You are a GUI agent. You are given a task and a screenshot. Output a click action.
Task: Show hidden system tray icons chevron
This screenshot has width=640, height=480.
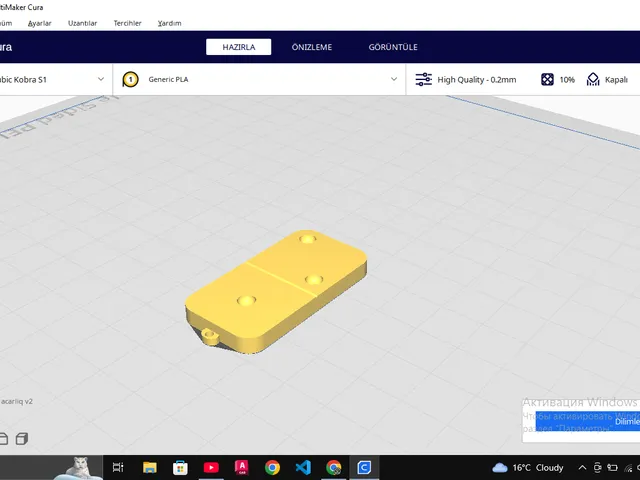582,467
